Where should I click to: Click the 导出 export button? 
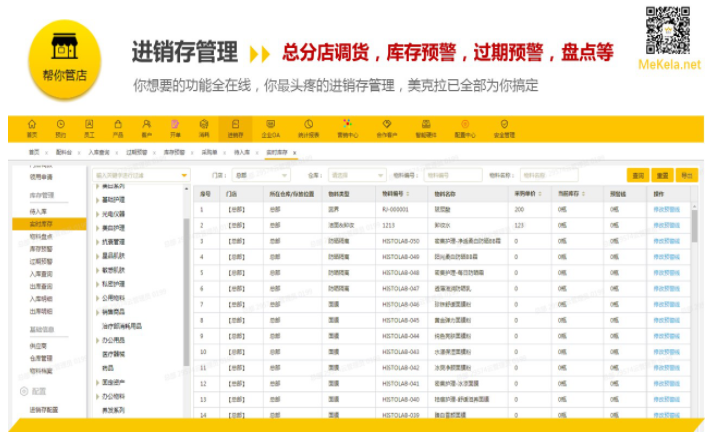(687, 176)
